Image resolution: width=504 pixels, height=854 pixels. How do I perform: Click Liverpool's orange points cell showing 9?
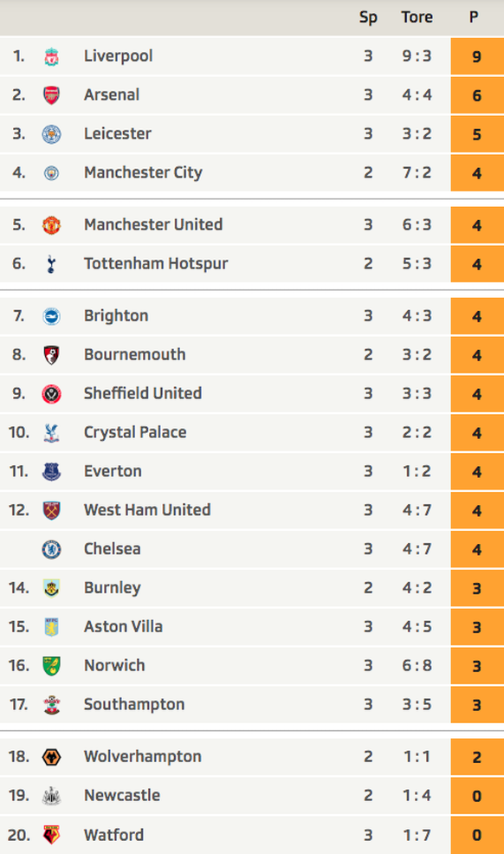pyautogui.click(x=477, y=56)
